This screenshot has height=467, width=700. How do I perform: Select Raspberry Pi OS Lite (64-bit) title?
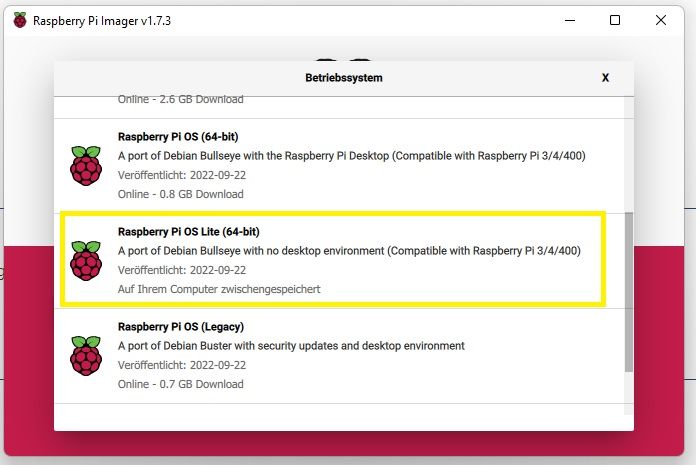click(188, 232)
